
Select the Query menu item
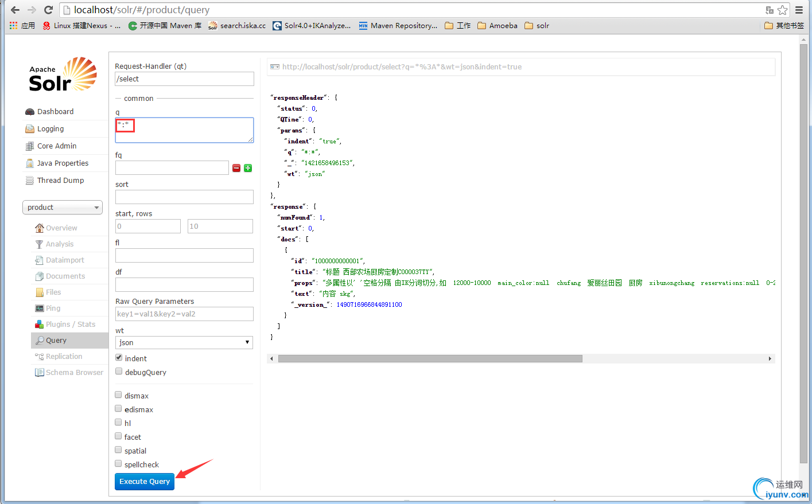(69, 340)
